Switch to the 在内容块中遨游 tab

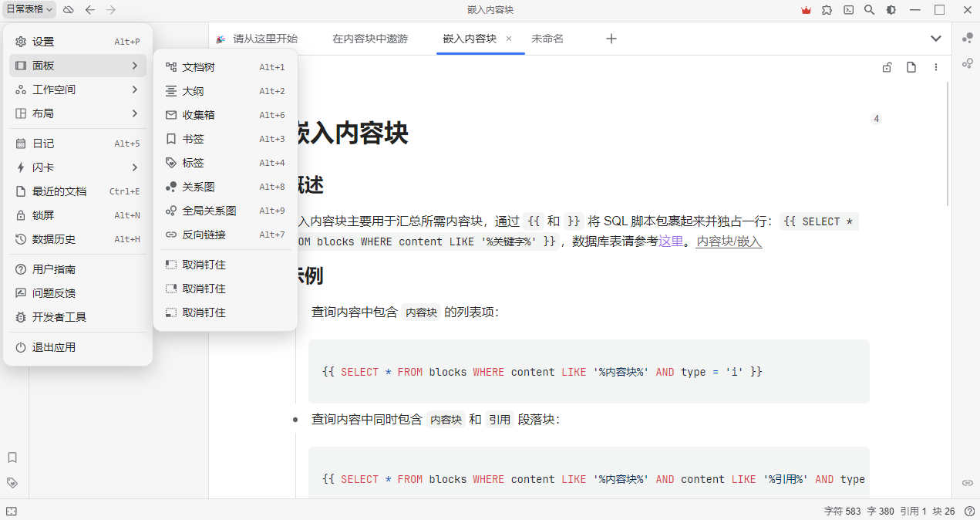370,39
